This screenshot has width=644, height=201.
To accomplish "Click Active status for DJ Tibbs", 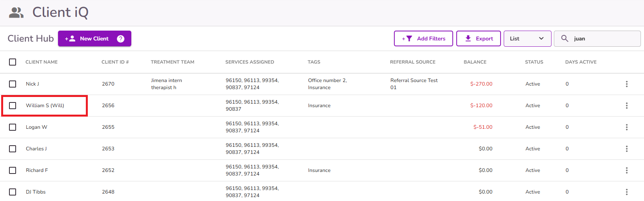I will 533,192.
